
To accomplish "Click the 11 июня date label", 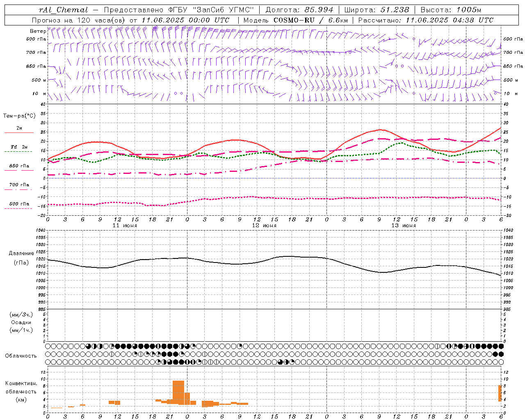I will [x=125, y=226].
